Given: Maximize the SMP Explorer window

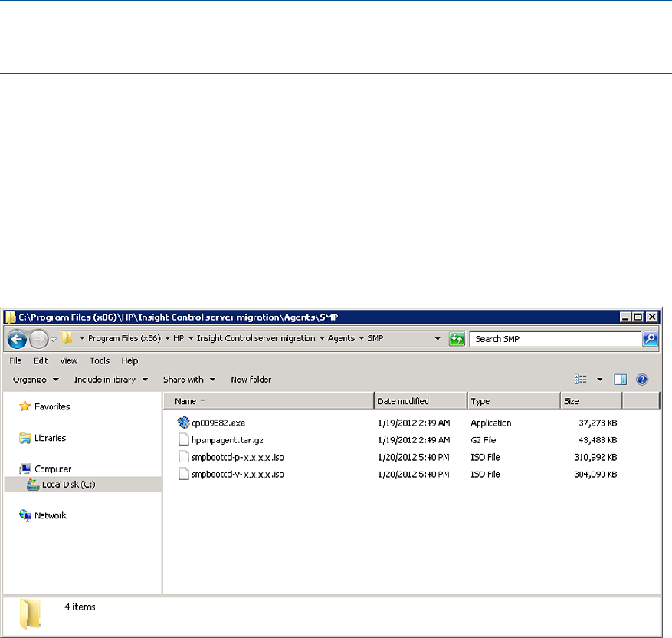Looking at the screenshot, I should pyautogui.click(x=638, y=317).
